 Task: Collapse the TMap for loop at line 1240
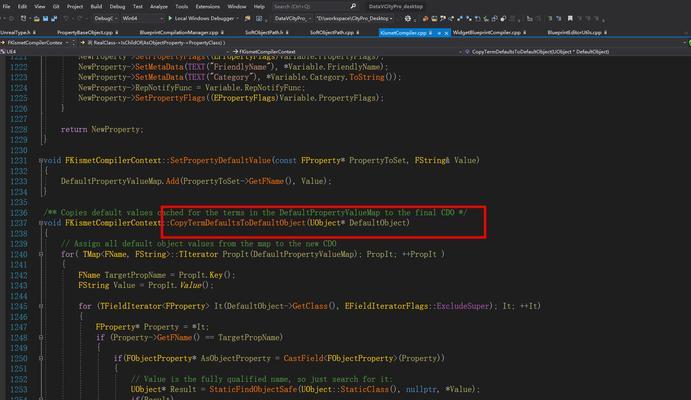(x=41, y=254)
